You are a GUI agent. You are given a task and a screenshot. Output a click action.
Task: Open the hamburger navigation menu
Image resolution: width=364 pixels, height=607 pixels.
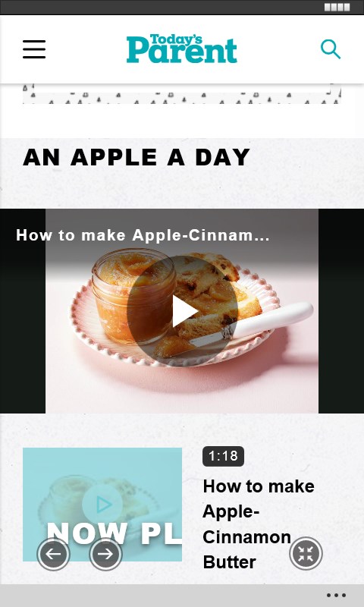[x=34, y=49]
